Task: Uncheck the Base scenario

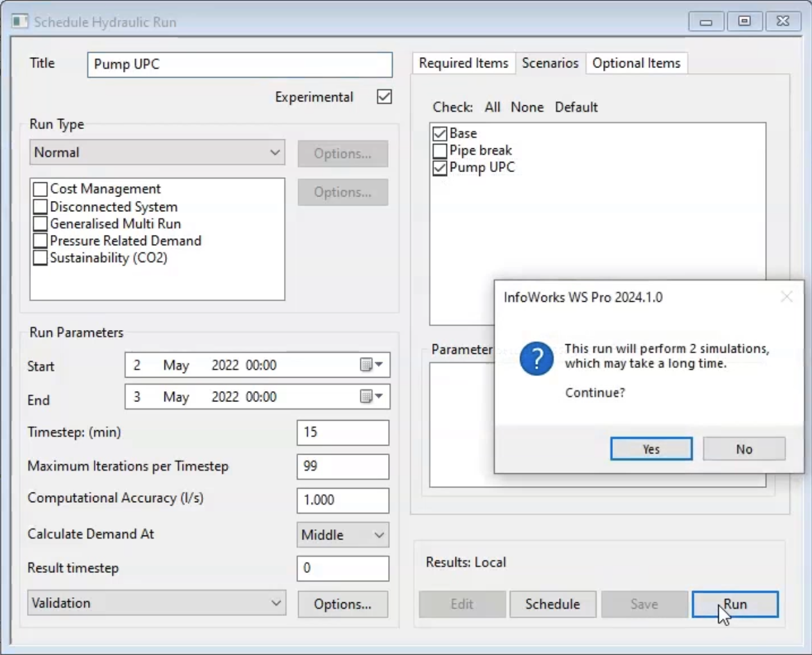Action: [x=440, y=134]
